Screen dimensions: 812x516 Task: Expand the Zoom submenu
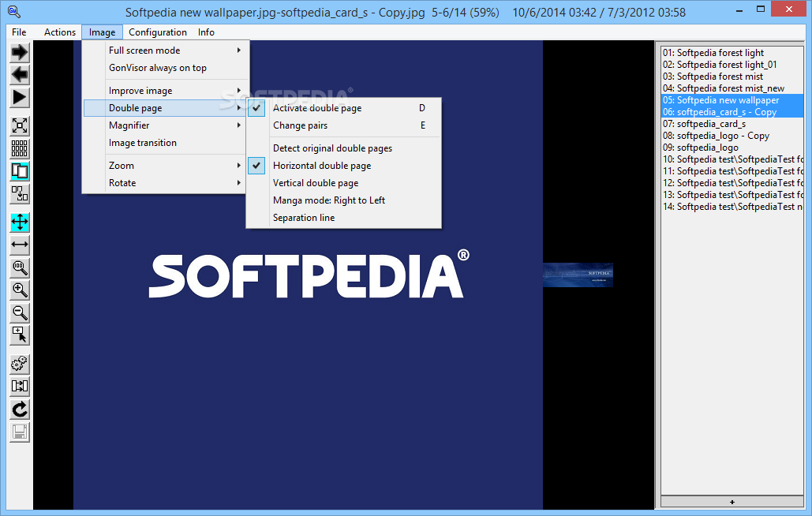[x=165, y=166]
